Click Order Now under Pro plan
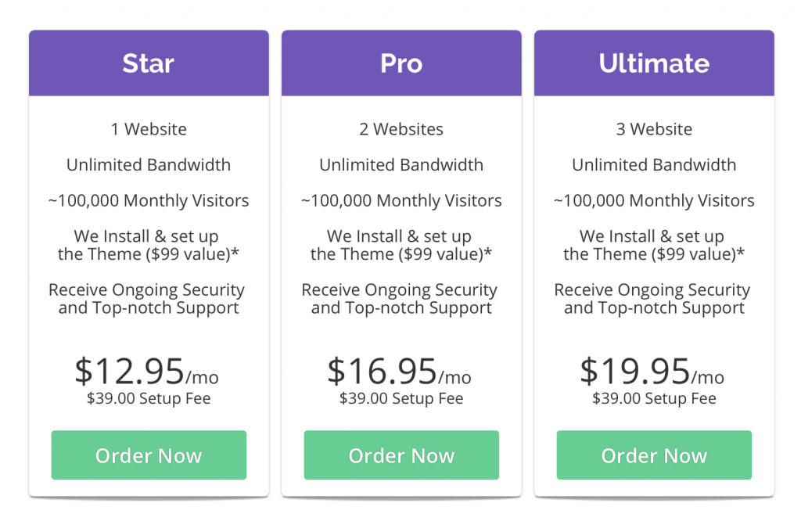The image size is (801, 532). click(x=401, y=455)
